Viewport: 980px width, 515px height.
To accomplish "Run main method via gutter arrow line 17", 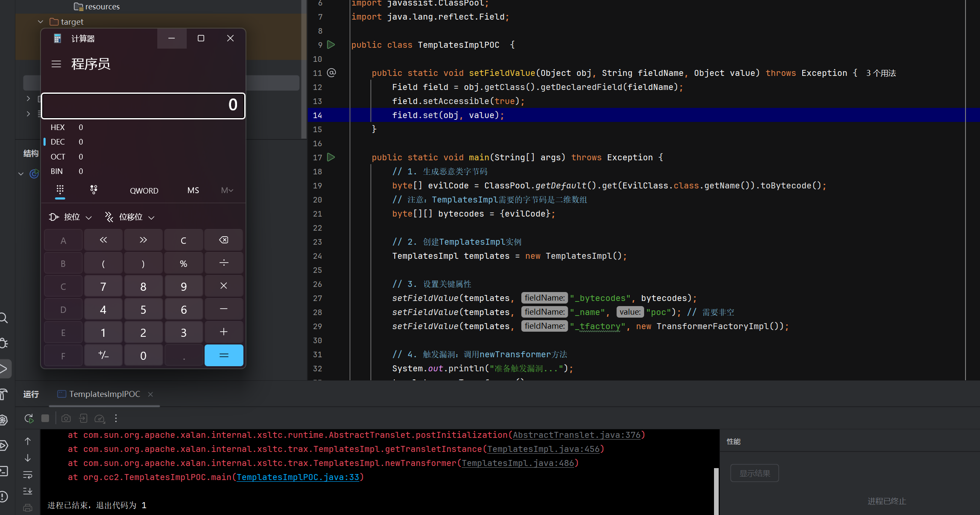I will click(x=331, y=157).
